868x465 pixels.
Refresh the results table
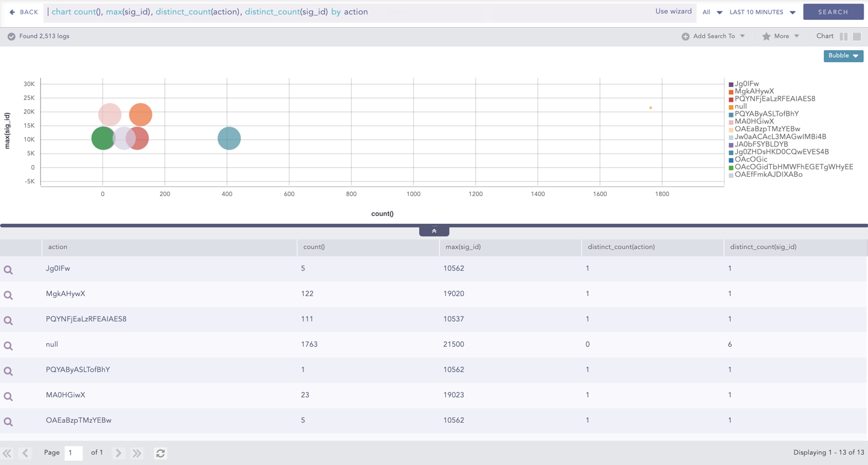point(160,453)
